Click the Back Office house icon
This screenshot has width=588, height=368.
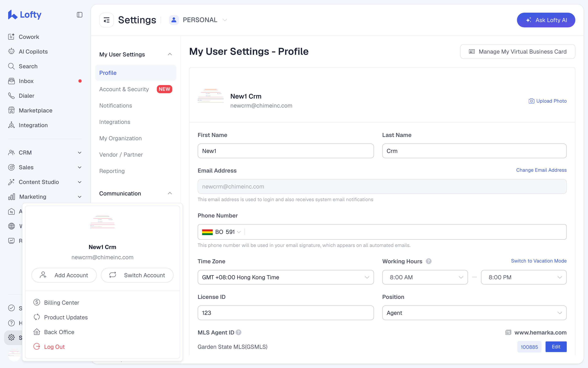[37, 332]
